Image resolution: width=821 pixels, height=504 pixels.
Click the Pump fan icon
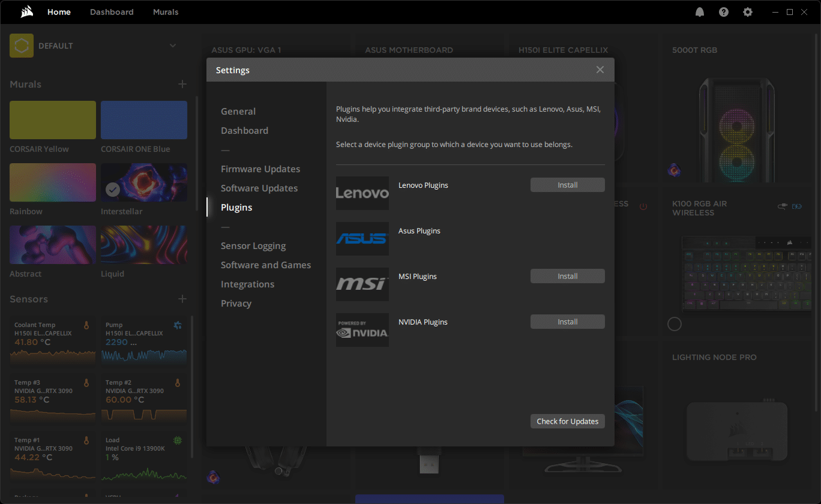tap(178, 325)
